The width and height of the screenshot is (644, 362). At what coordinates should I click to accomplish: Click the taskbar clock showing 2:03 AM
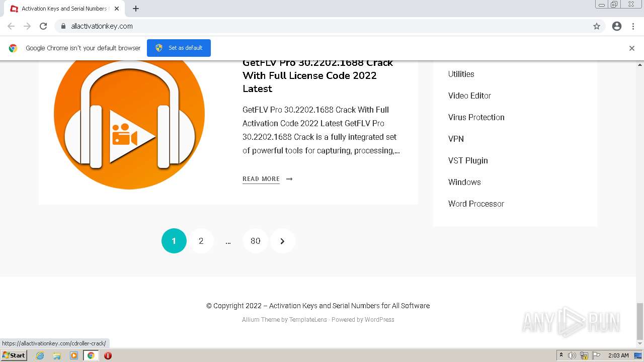pyautogui.click(x=618, y=355)
